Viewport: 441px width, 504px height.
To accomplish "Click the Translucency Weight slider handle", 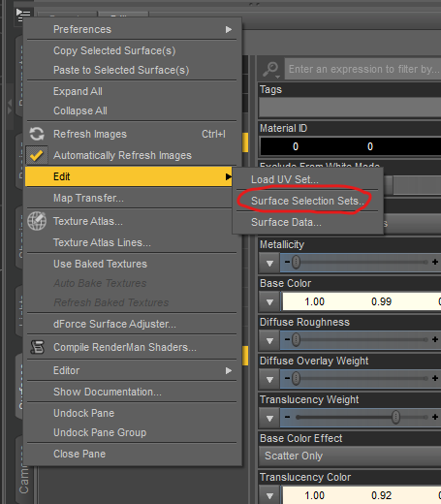I will 395,417.
